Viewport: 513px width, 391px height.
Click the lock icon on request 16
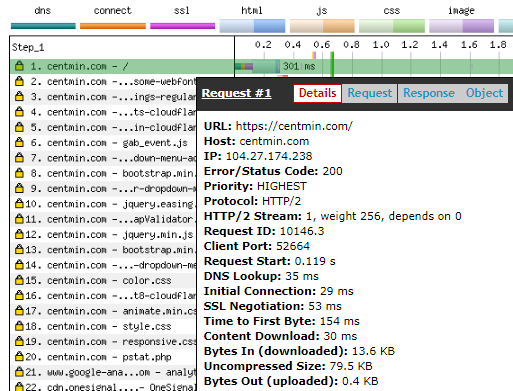tap(20, 295)
